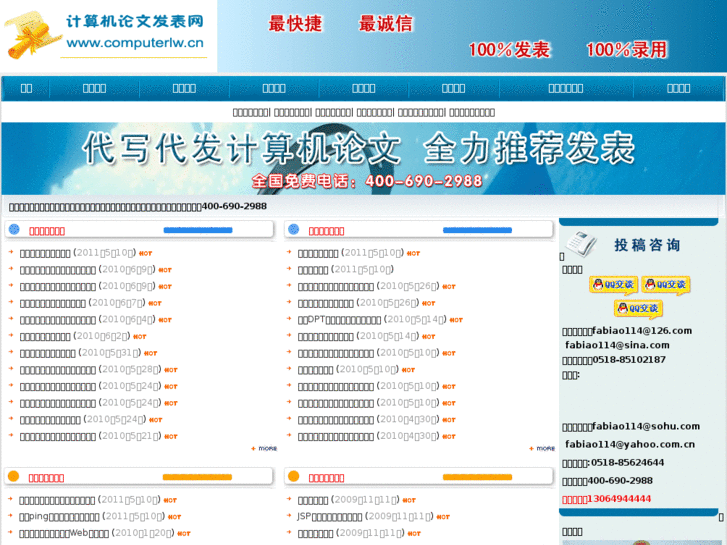Click the orange arrow bullet before the JSP article

pyautogui.click(x=289, y=515)
